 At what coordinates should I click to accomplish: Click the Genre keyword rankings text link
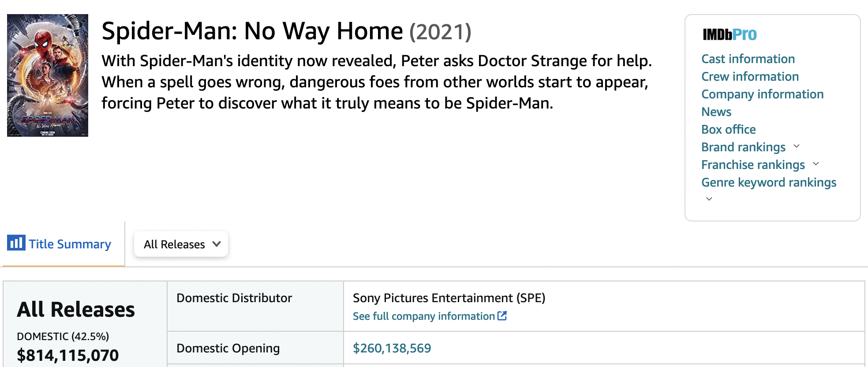coord(769,182)
